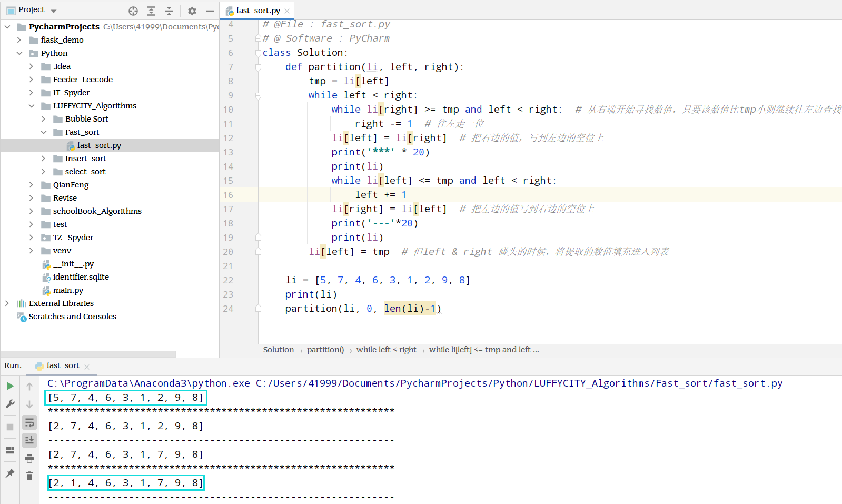
Task: Switch to the fast_sort.py editor tab
Action: coord(258,11)
